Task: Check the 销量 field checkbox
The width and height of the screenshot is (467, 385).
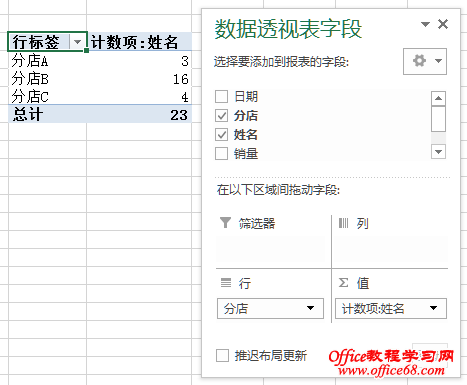Action: (x=221, y=154)
